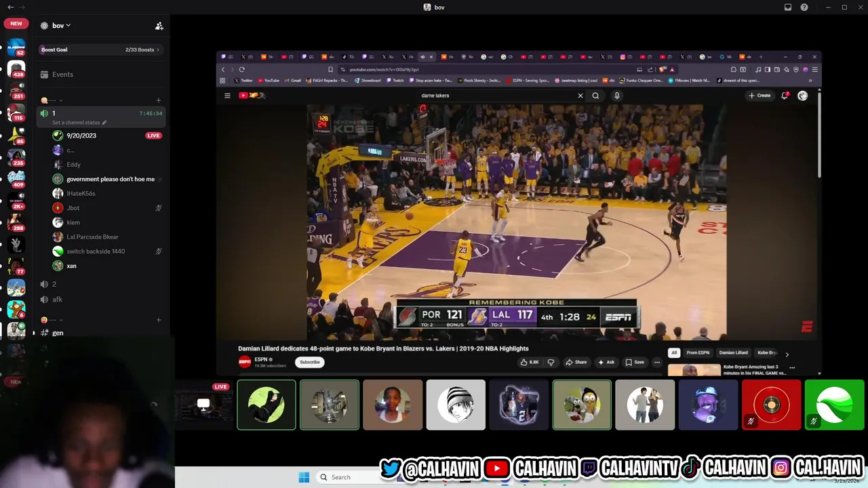Select voice user IHateK56s
This screenshot has width=868, height=488.
pyautogui.click(x=81, y=194)
